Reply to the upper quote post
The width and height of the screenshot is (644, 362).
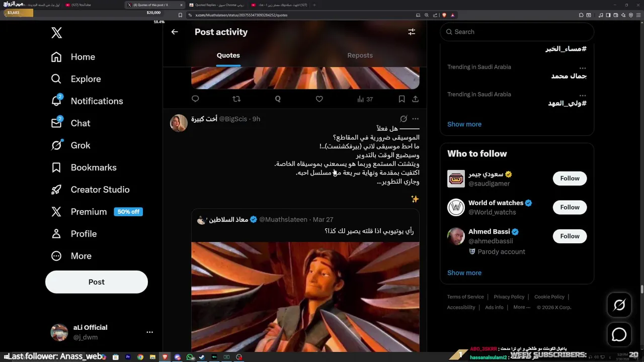click(x=195, y=99)
